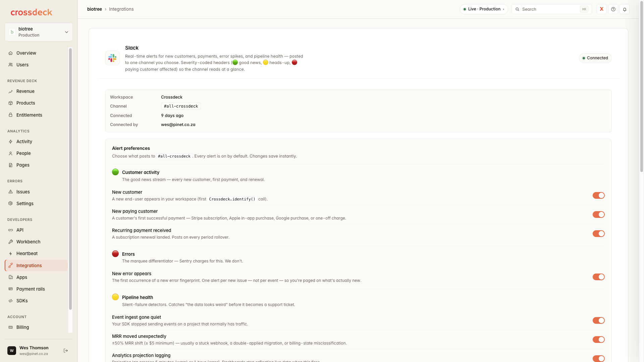Toggle the New paying customer alert

(598, 215)
